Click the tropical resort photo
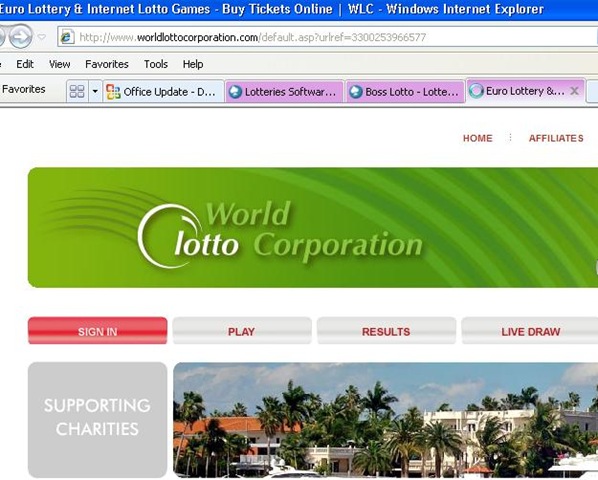The width and height of the screenshot is (598, 480). coord(386,420)
